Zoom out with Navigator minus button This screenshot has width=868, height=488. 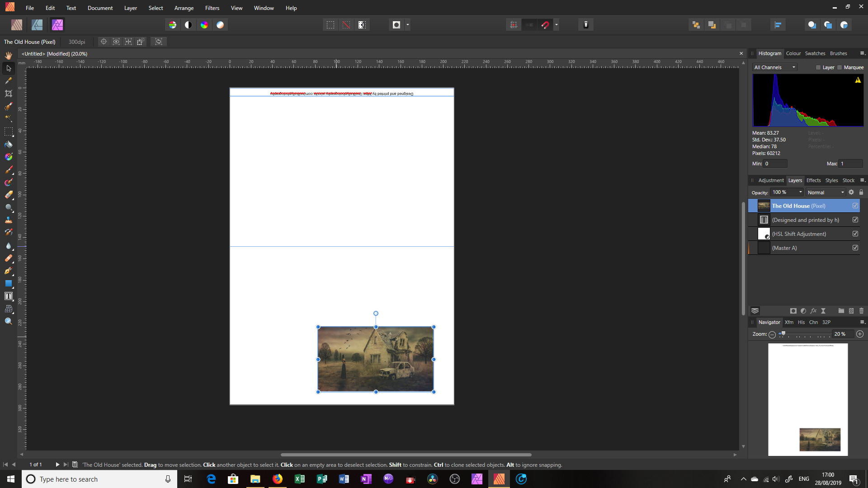click(x=772, y=334)
